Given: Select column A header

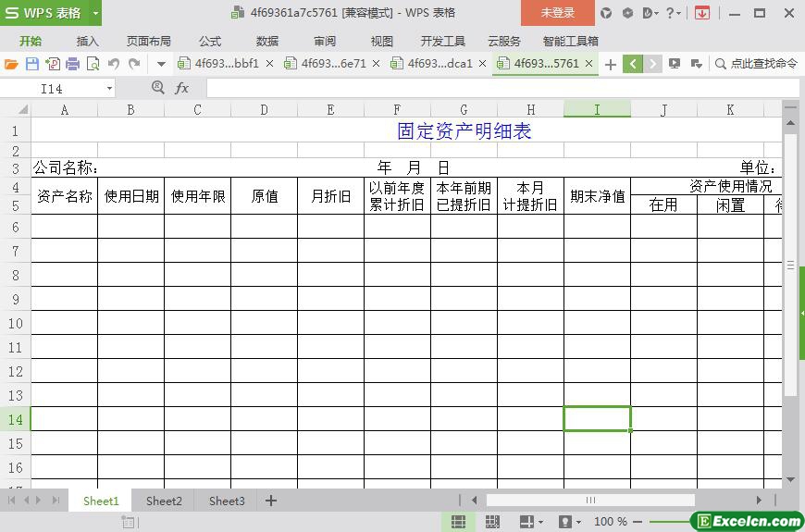Looking at the screenshot, I should (64, 109).
